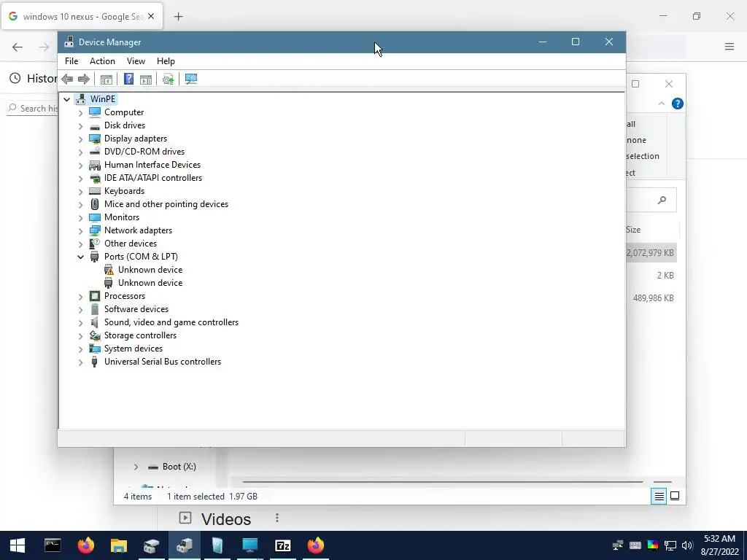Collapse the WinPE root node
The height and width of the screenshot is (560, 747).
(66, 99)
